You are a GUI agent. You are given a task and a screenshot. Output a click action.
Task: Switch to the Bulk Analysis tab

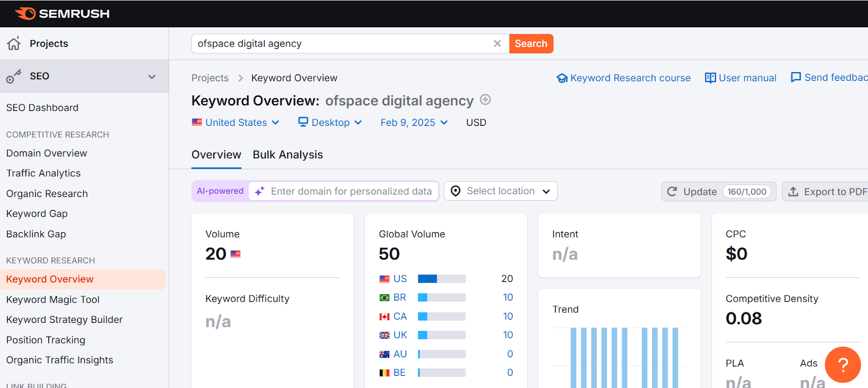tap(288, 155)
